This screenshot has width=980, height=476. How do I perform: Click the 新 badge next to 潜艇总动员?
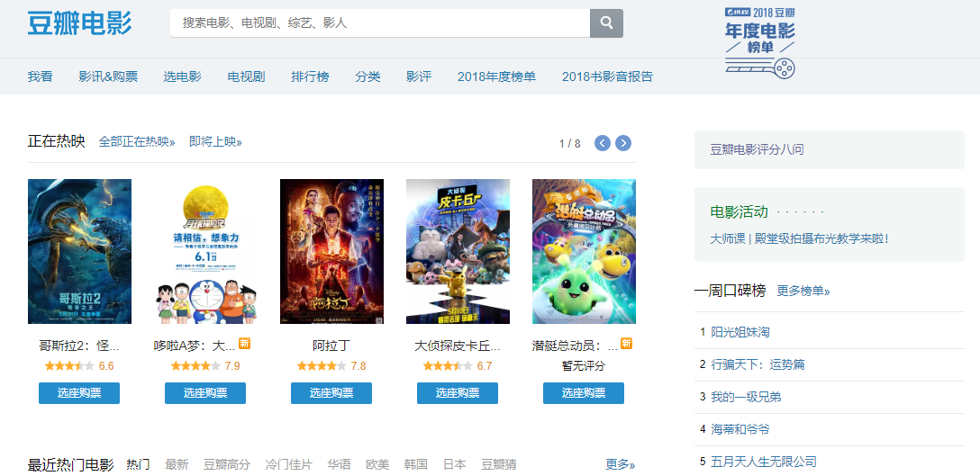click(x=626, y=344)
